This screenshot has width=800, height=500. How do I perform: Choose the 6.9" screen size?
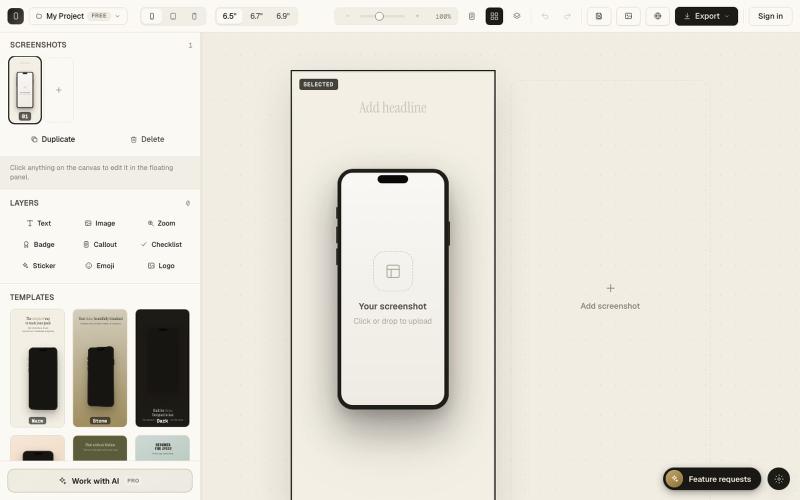(x=283, y=16)
